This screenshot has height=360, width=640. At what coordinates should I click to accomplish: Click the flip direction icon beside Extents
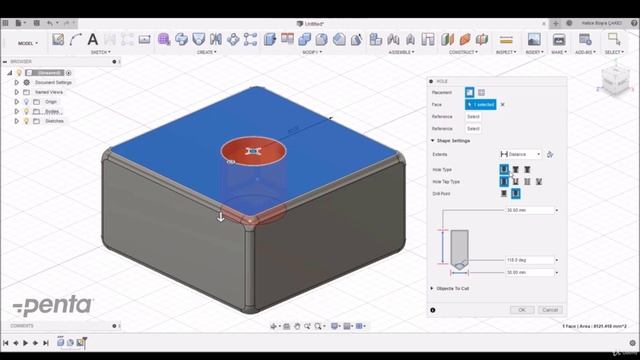[x=550, y=154]
